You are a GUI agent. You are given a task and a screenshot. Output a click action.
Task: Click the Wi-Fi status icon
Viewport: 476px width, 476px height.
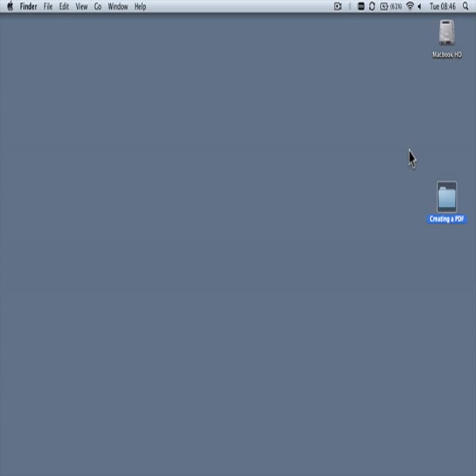click(x=410, y=6)
